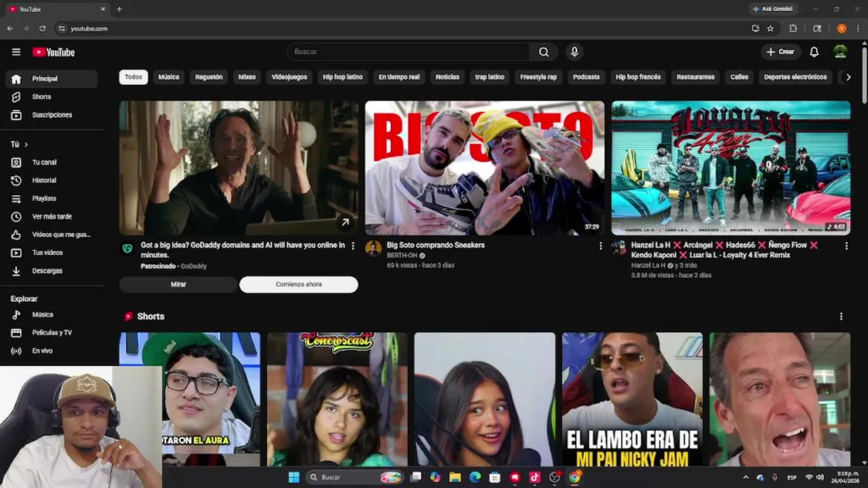Open the Nicky Jam Lambo short
Viewport: 868px width, 488px height.
click(x=632, y=399)
